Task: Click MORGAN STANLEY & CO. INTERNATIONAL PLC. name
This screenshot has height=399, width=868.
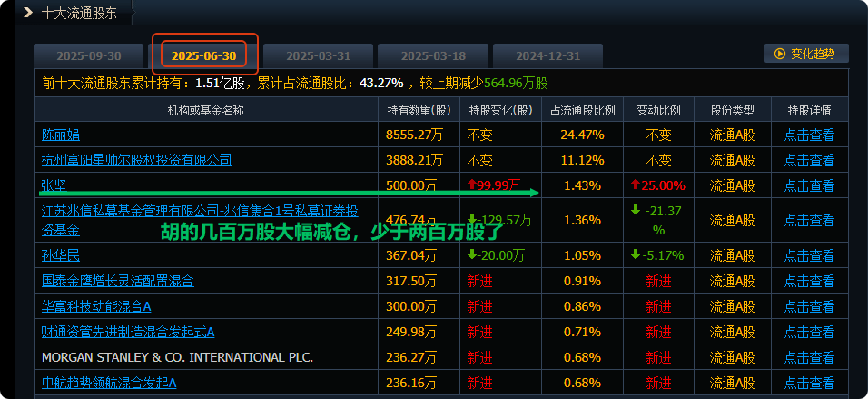Action: [177, 357]
